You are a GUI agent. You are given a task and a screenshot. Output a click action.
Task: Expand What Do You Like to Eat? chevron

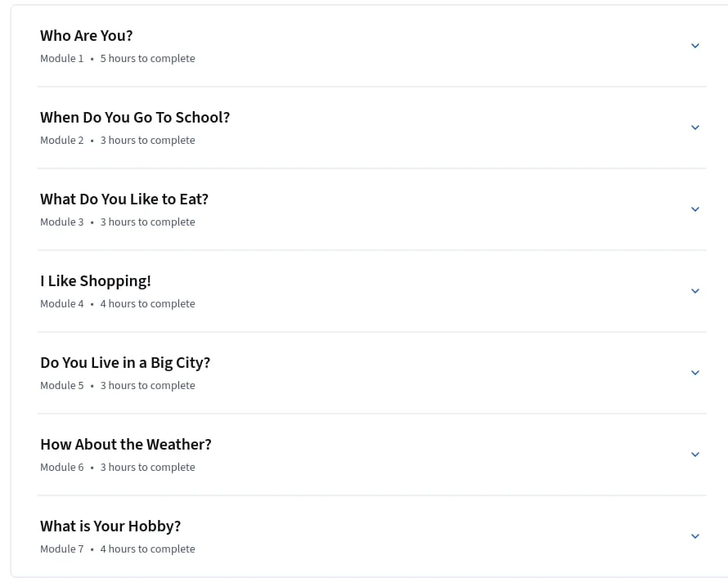(695, 209)
